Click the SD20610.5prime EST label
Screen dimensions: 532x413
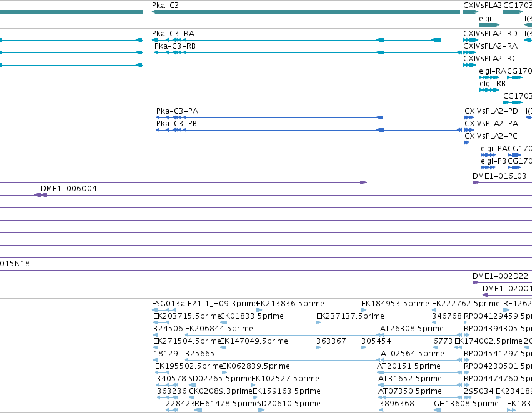[x=289, y=404]
